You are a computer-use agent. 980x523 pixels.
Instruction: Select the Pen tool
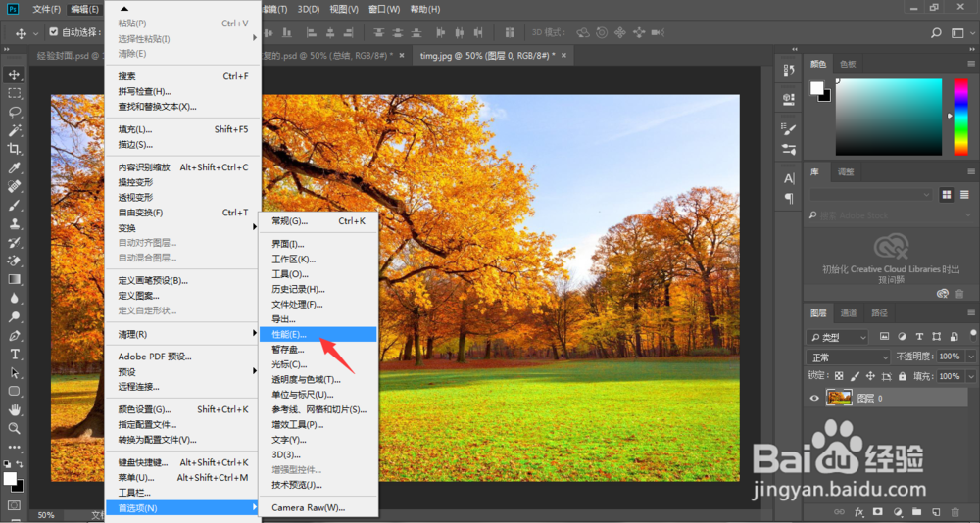click(x=15, y=336)
